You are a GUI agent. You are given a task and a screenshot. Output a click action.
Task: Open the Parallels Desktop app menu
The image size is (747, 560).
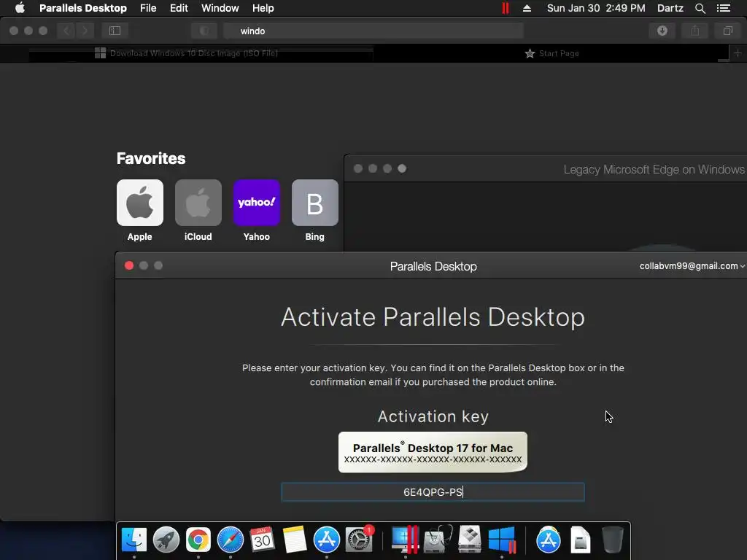83,8
